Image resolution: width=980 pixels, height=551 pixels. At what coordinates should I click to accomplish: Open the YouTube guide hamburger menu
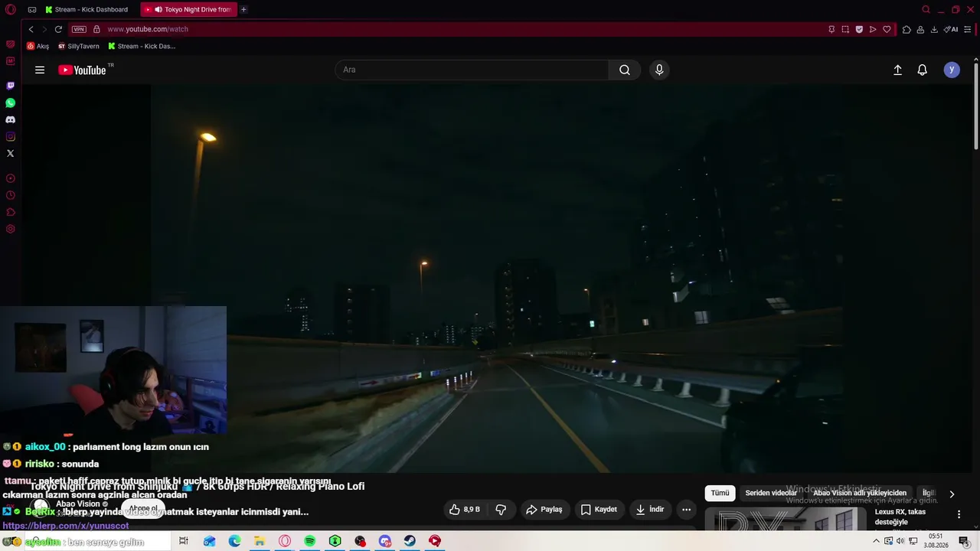40,70
